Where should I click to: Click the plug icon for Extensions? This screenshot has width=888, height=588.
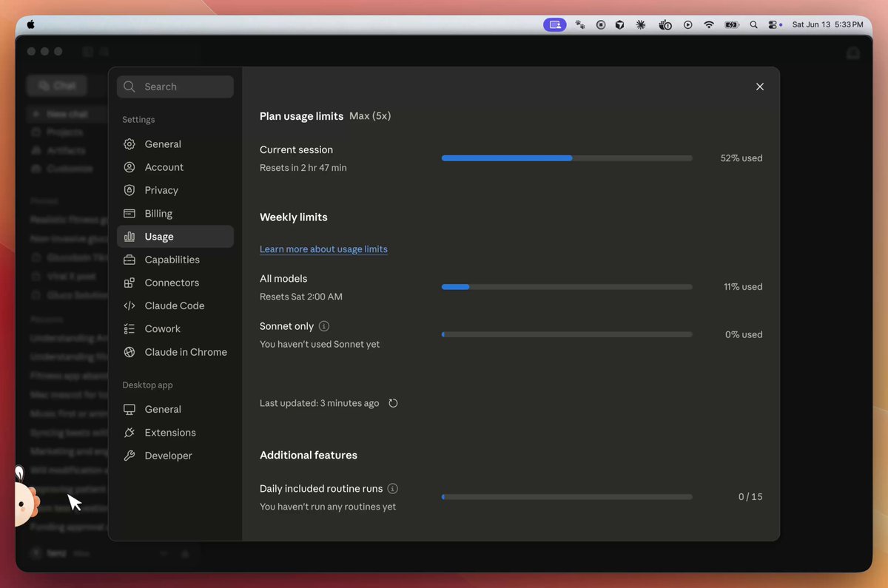129,433
